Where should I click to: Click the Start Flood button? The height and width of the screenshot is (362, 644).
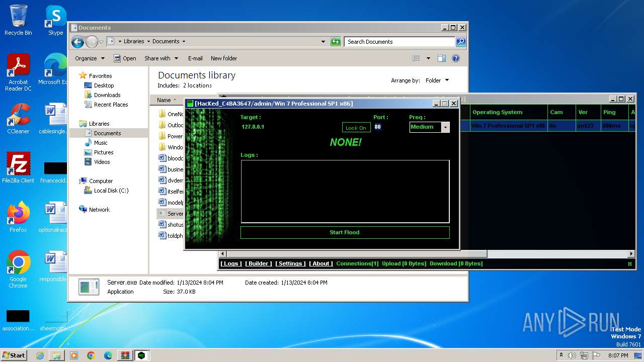click(345, 232)
